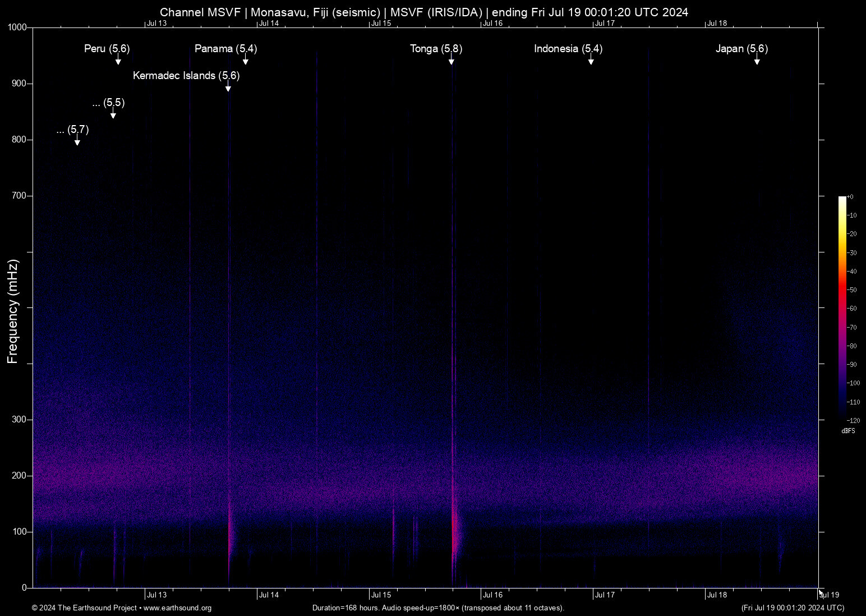Click 'Jul 13' on the top time axis

coord(156,24)
